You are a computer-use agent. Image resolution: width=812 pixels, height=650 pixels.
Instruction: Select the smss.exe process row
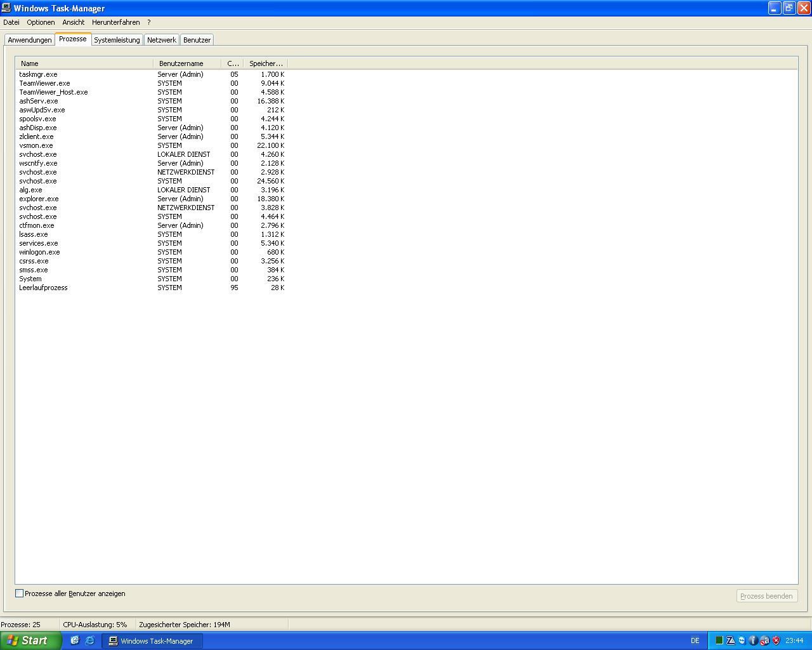coord(152,270)
